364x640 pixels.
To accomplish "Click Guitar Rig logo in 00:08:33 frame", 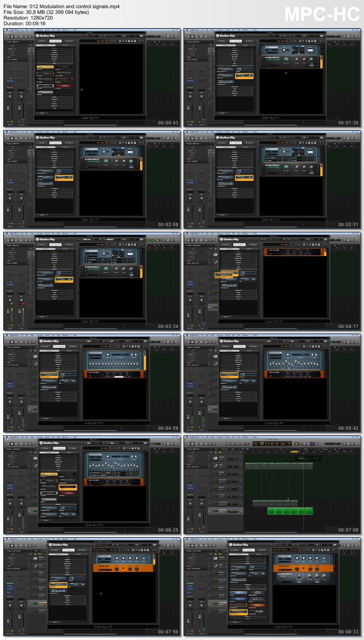I will click(x=238, y=545).
